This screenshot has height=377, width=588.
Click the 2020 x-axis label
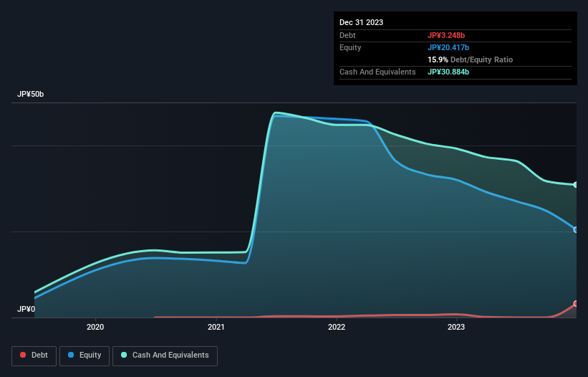click(95, 327)
